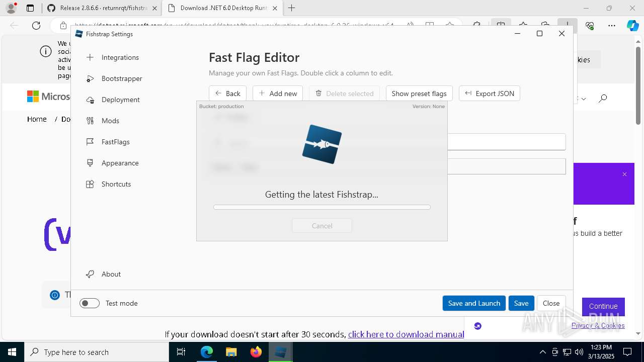Close the Fishstrap Settings dialog
The width and height of the screenshot is (644, 362).
pyautogui.click(x=551, y=303)
